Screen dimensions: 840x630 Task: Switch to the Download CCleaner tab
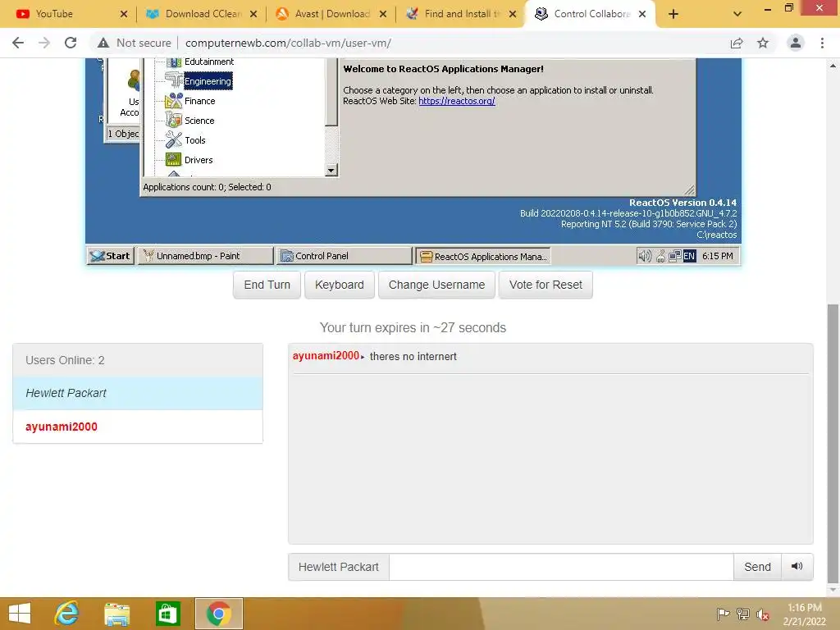202,14
